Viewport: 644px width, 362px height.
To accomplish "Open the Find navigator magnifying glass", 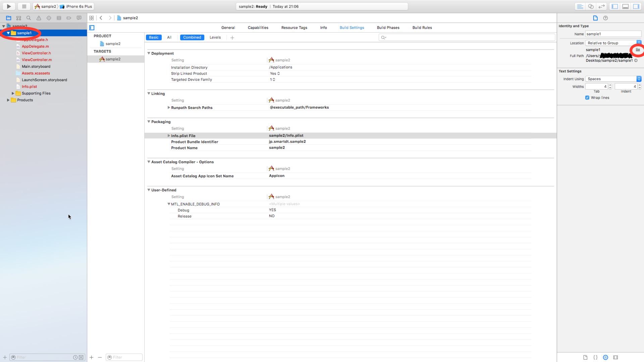I will (29, 18).
